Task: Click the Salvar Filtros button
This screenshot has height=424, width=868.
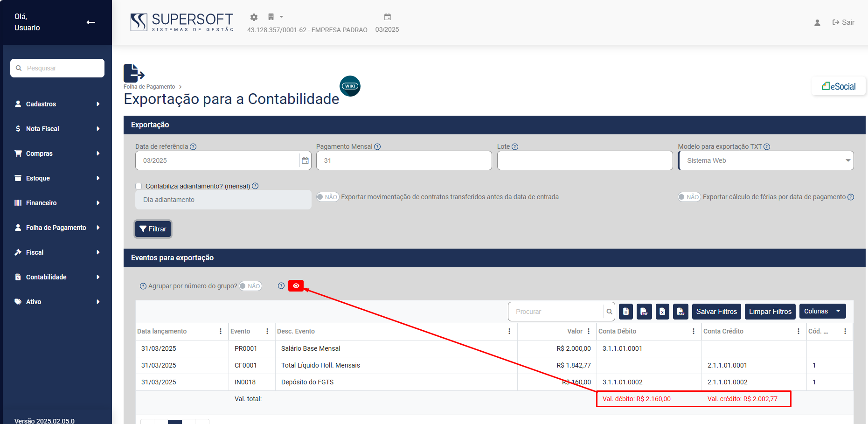Action: [716, 312]
